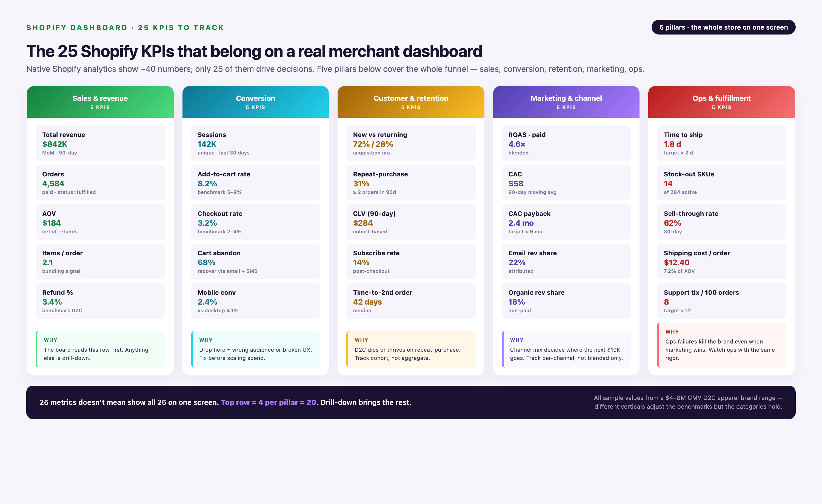Viewport: 822px width, 504px height.
Task: Click the teal WHY note 'Drop here = wrong audience'
Action: point(256,349)
